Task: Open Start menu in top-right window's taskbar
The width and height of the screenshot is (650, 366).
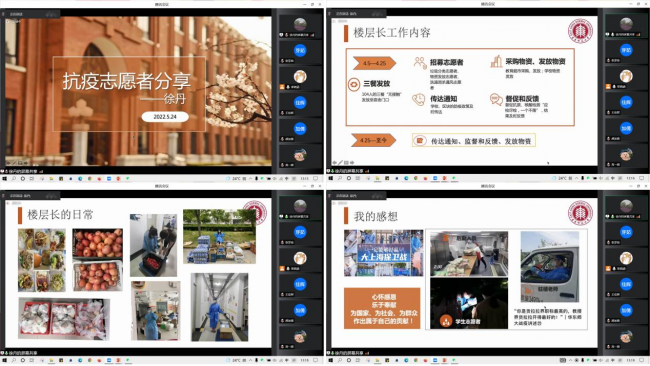Action: tap(331, 178)
